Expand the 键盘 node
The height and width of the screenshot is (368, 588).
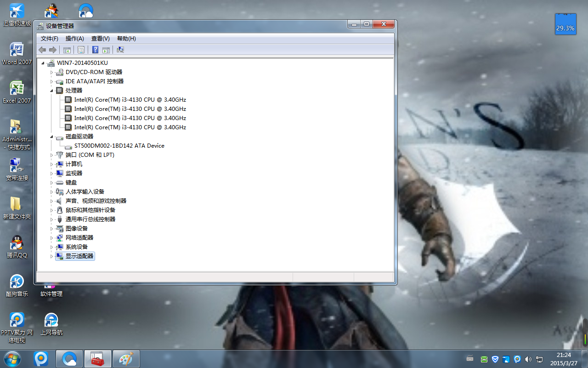(x=51, y=183)
